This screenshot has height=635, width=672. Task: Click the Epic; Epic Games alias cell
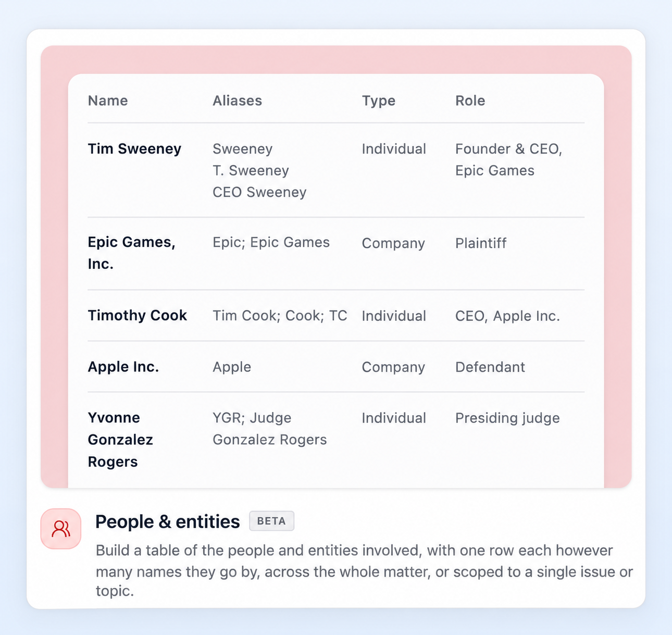[271, 242]
